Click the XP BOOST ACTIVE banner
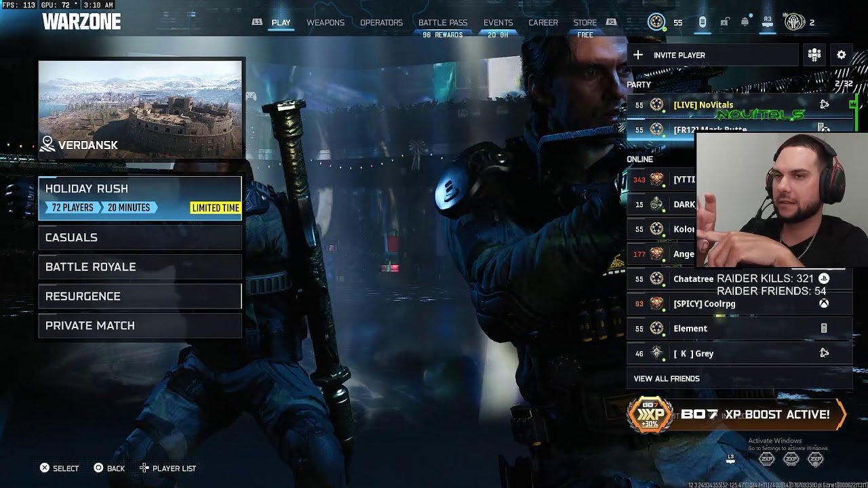The height and width of the screenshot is (488, 868). point(737,414)
